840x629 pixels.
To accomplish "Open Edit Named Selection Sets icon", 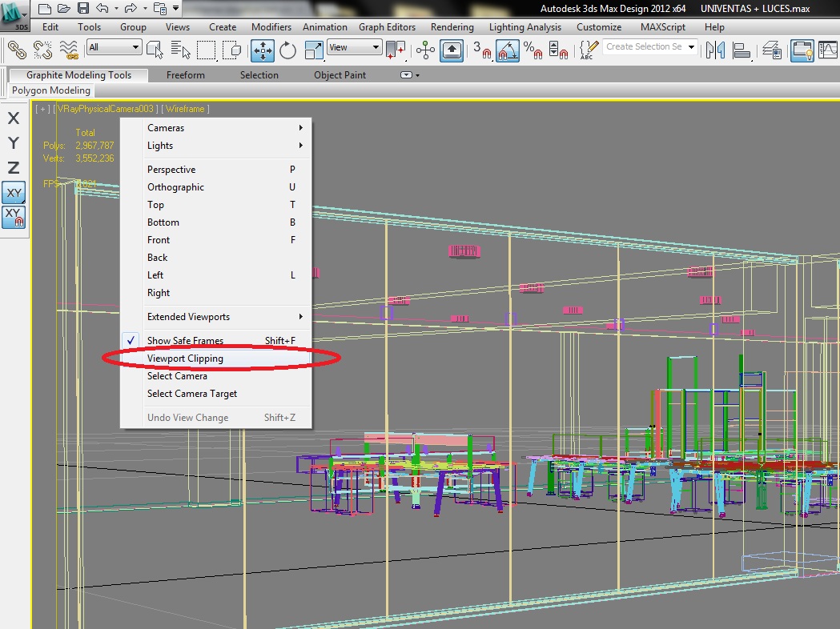I will click(589, 50).
